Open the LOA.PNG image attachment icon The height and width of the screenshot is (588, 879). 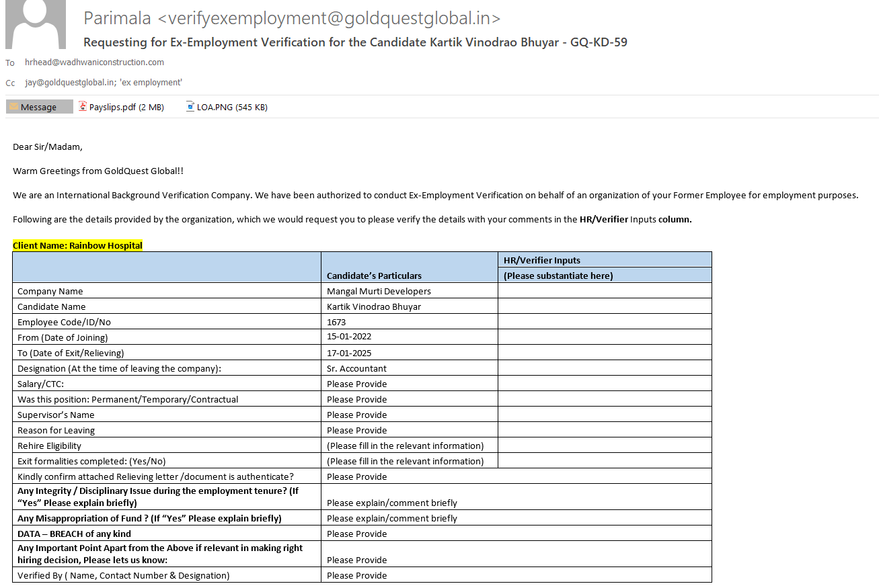[191, 107]
